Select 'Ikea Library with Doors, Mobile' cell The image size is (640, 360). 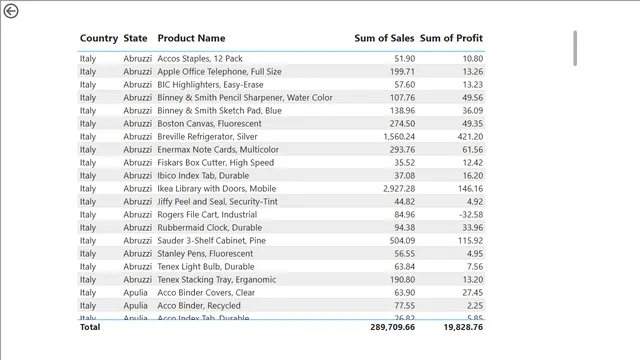pos(217,189)
